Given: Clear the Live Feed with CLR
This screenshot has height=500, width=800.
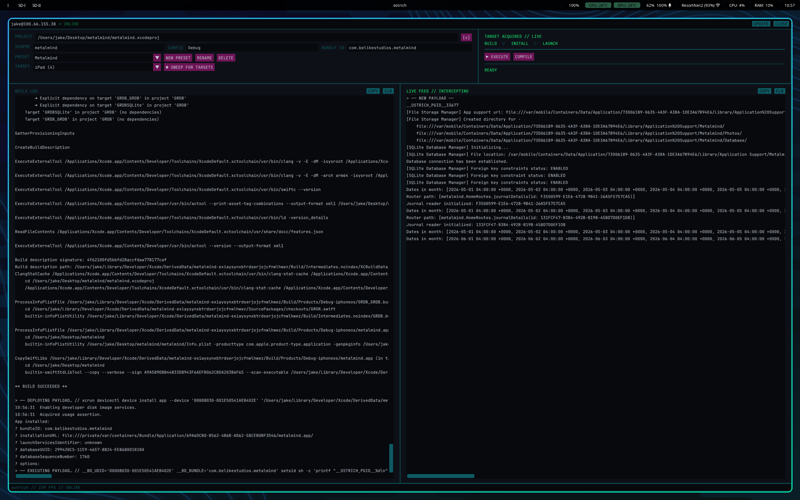Looking at the screenshot, I should (x=780, y=91).
